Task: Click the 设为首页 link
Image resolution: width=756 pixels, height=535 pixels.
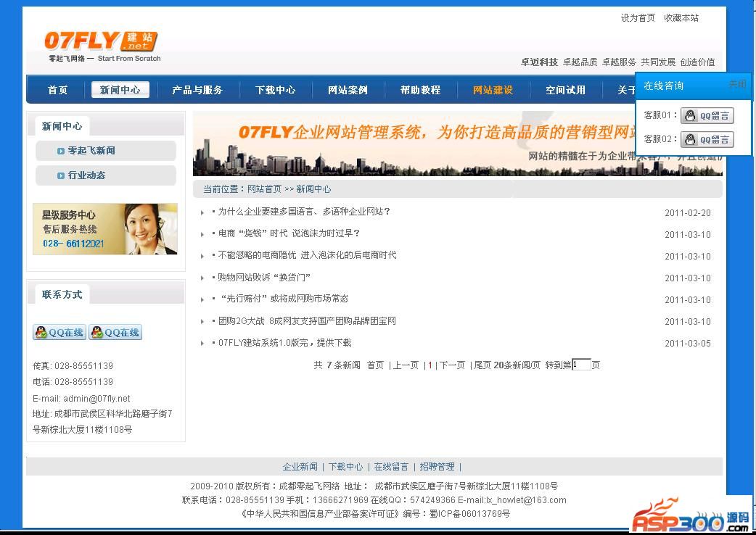Action: [x=638, y=18]
